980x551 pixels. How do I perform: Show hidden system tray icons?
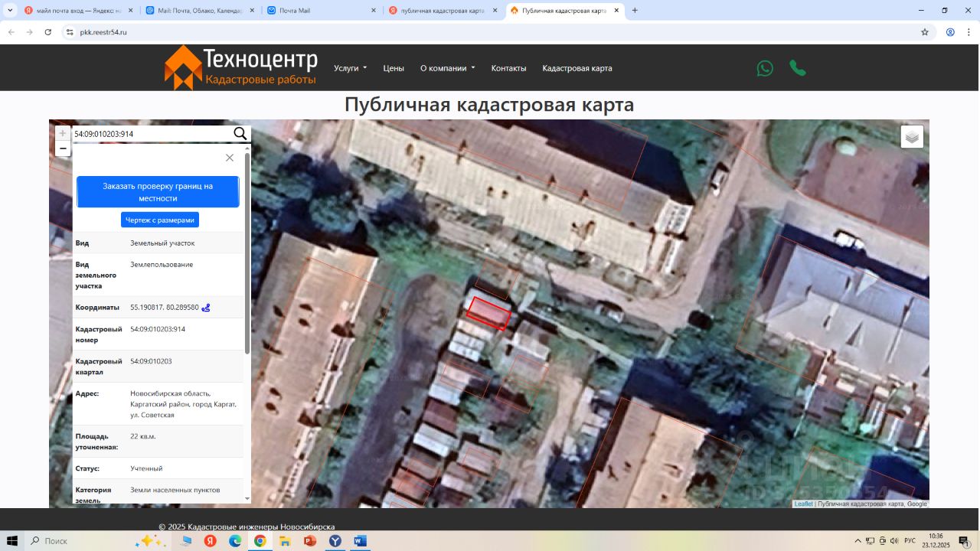pyautogui.click(x=858, y=541)
